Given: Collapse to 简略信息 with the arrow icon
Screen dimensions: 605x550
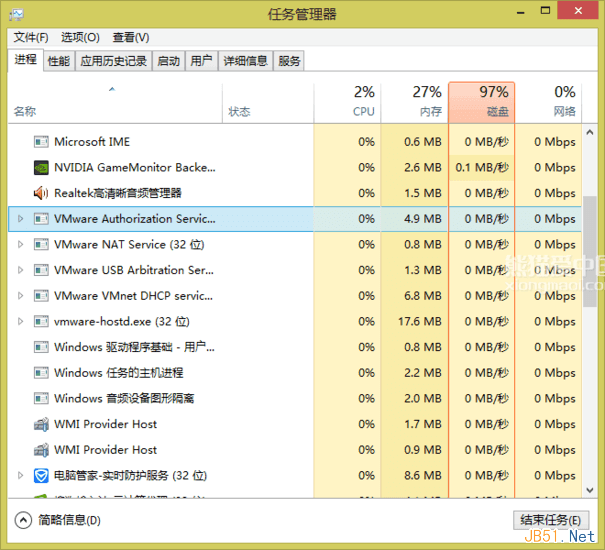Looking at the screenshot, I should 23,520.
